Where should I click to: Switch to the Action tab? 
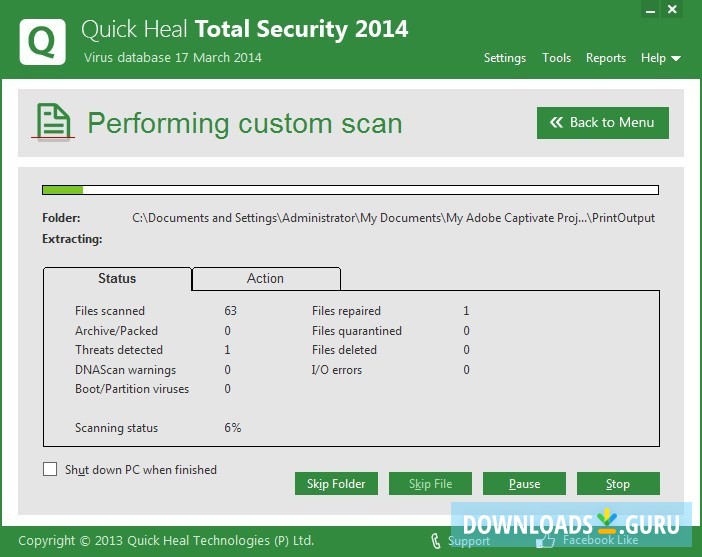tap(266, 278)
